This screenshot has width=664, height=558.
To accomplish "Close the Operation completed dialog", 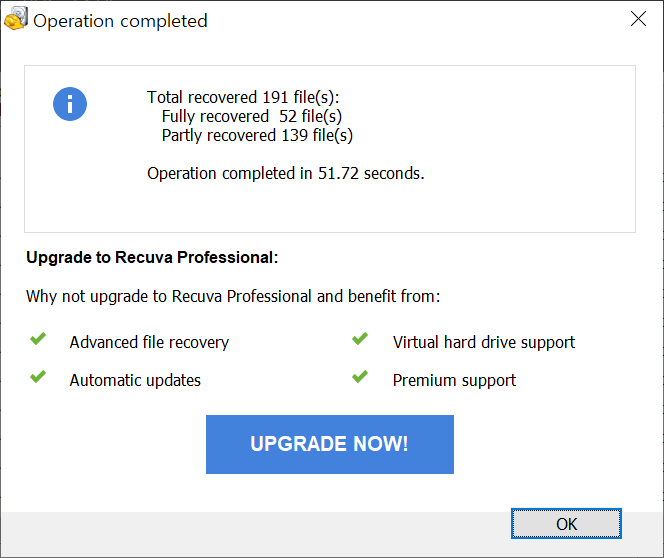I will point(638,19).
